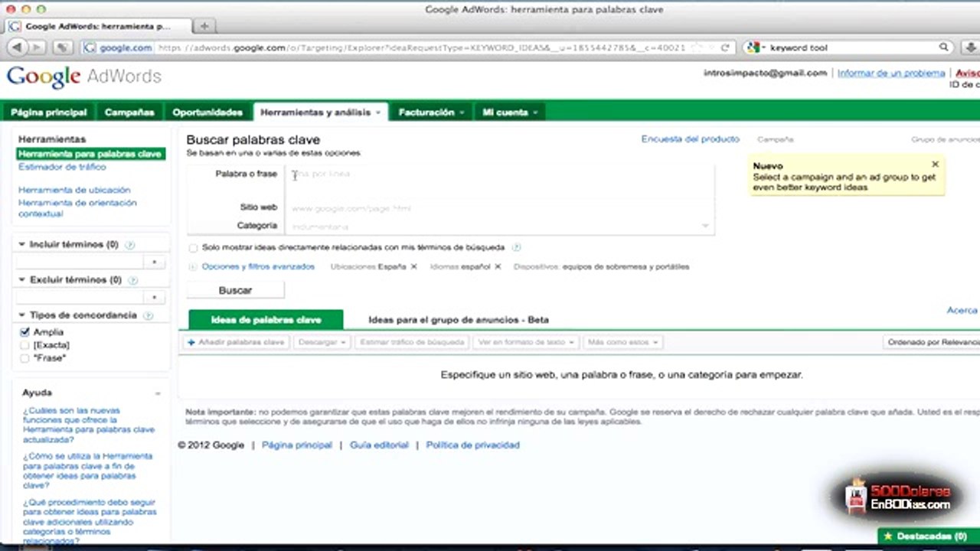This screenshot has width=980, height=551.
Task: Click the Google AdWords logo
Action: 84,77
